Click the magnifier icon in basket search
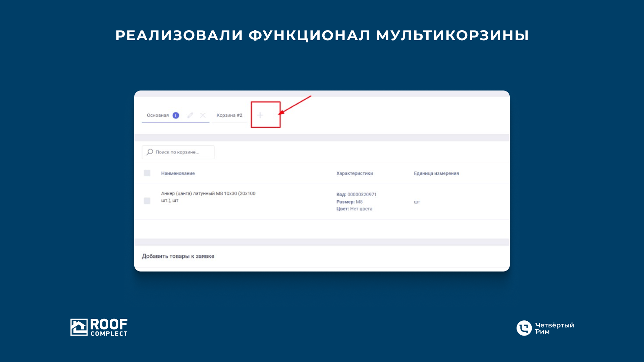The image size is (644, 362). [150, 152]
